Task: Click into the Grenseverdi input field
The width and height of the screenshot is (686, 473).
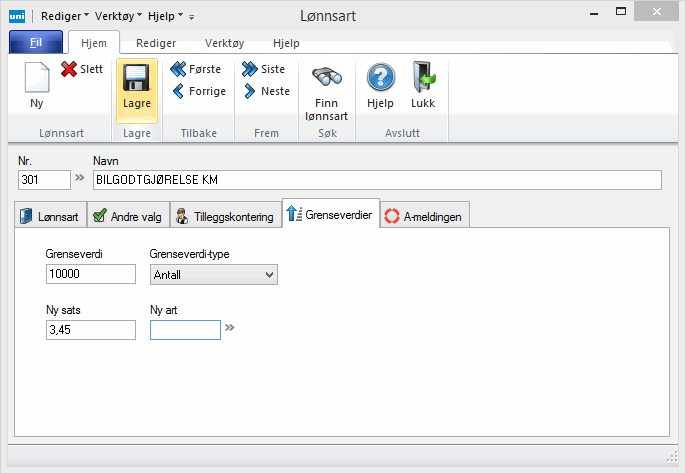Action: pyautogui.click(x=90, y=275)
